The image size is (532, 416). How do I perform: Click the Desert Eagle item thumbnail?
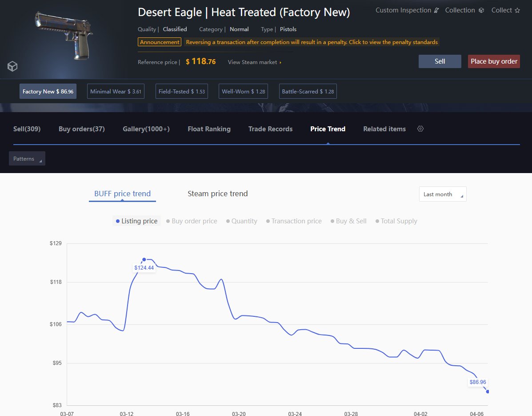(x=64, y=36)
